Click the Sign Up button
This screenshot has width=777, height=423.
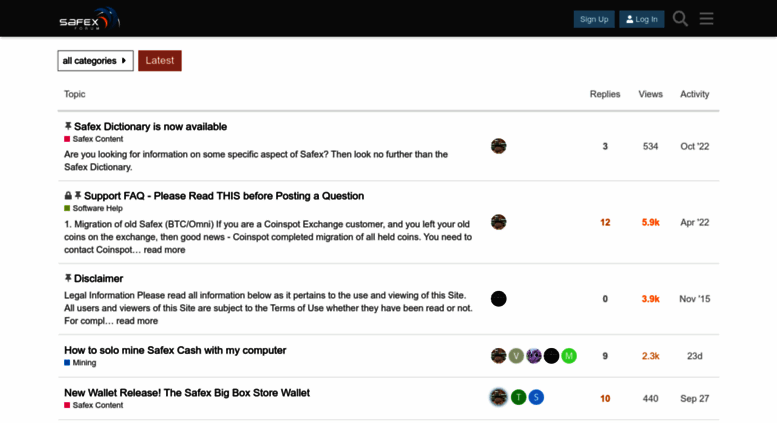594,19
